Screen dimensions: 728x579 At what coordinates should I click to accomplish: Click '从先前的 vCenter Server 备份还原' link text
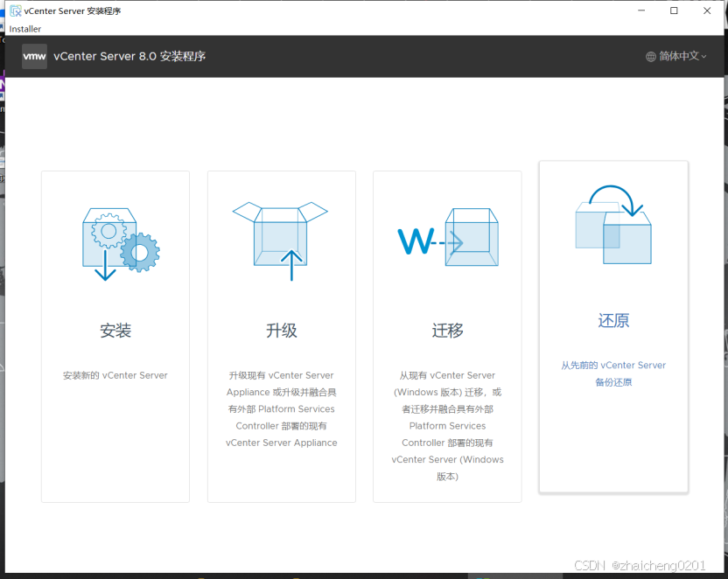pyautogui.click(x=613, y=373)
